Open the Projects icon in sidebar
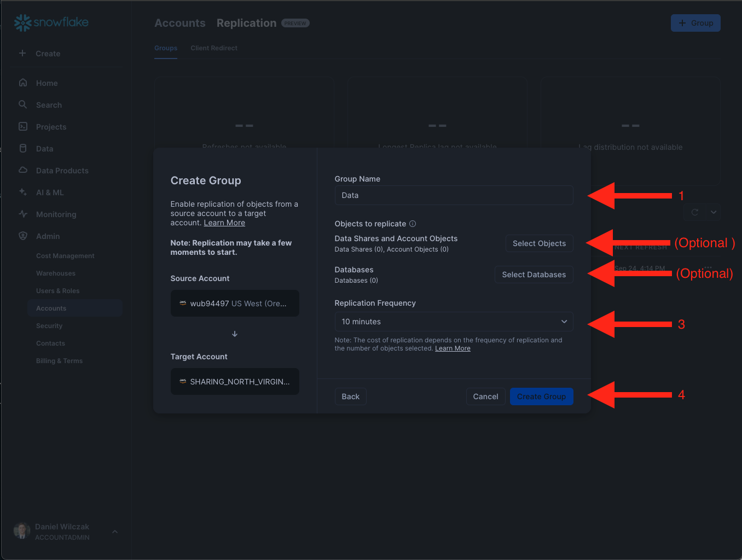This screenshot has width=742, height=560. [x=23, y=126]
